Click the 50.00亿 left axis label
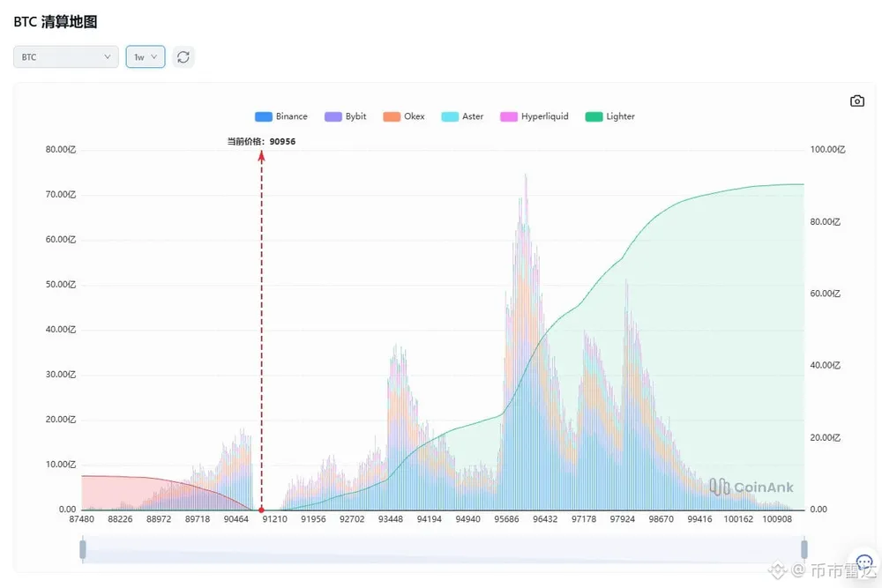 click(x=61, y=285)
